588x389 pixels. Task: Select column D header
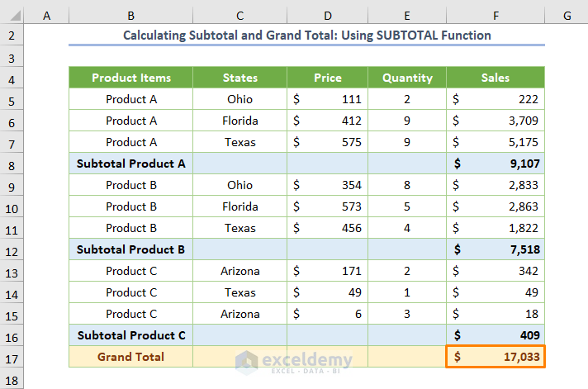click(327, 15)
